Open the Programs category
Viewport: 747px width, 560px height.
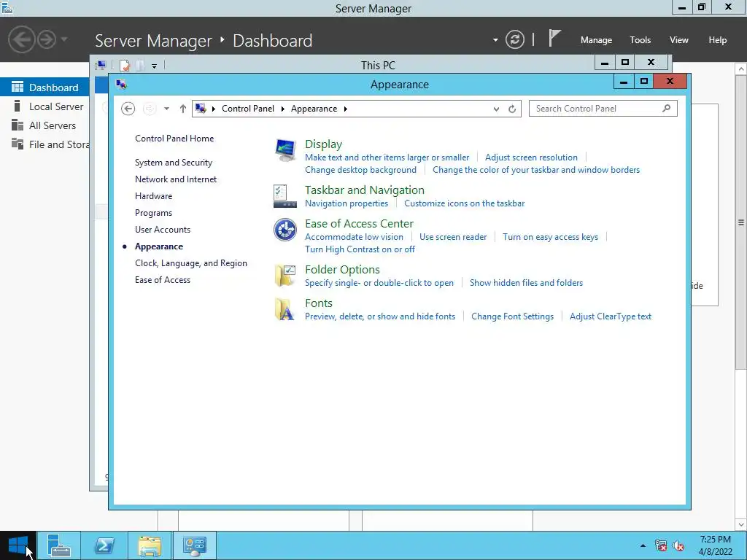click(x=153, y=213)
